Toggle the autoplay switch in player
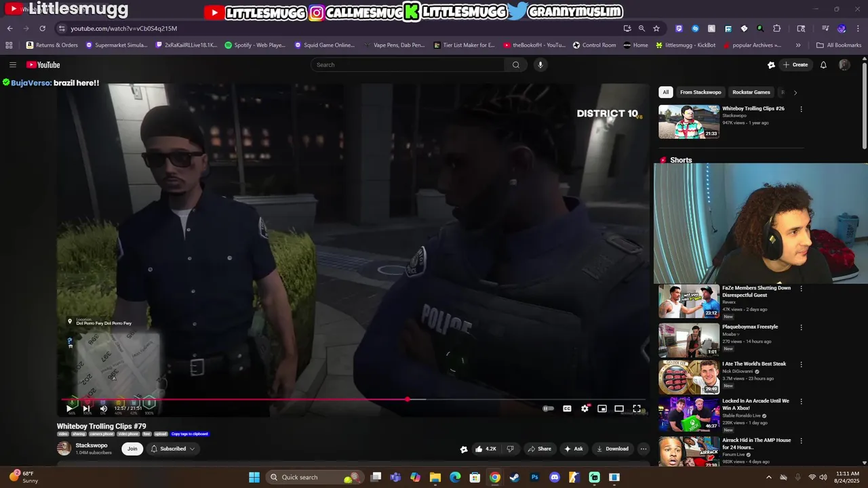Viewport: 868px width, 488px height. tap(548, 409)
